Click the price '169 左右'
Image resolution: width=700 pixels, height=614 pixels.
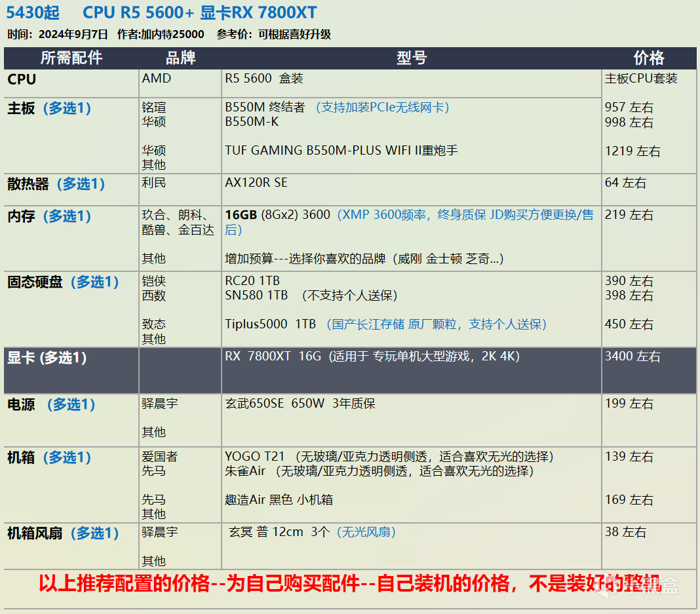pyautogui.click(x=629, y=499)
